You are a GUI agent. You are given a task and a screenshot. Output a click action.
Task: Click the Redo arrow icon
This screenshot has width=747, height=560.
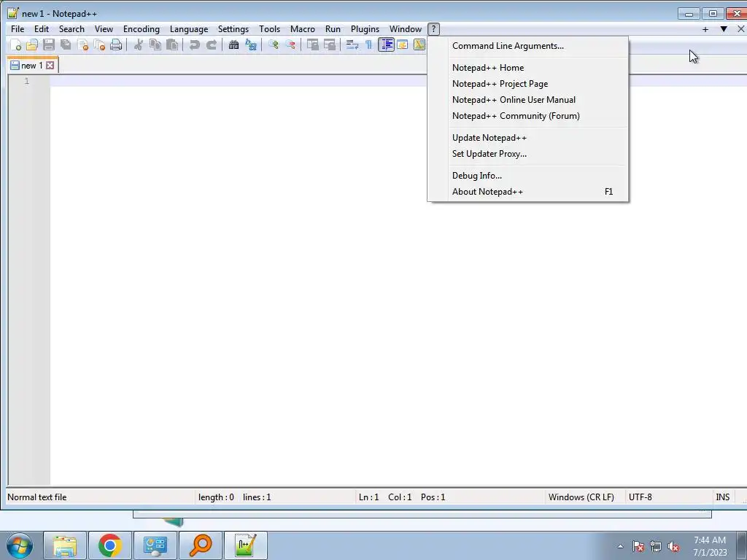[211, 44]
